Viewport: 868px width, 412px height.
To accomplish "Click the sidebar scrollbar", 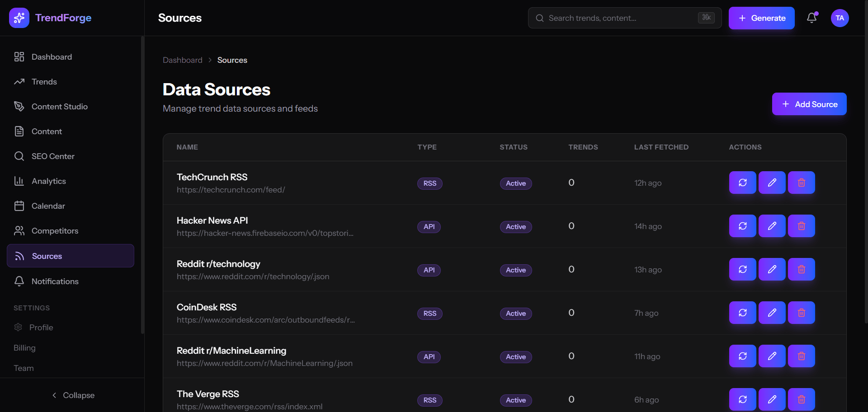I will coord(142,185).
